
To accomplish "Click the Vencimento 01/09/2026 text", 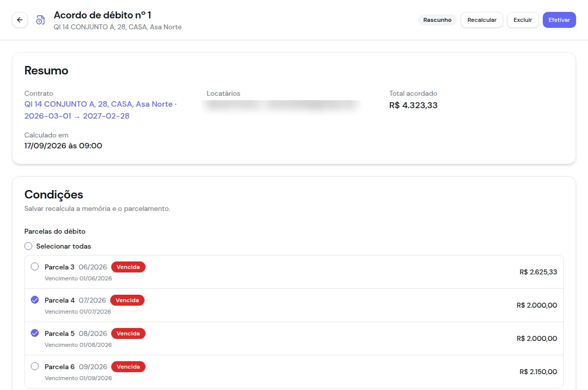I will pyautogui.click(x=78, y=379).
